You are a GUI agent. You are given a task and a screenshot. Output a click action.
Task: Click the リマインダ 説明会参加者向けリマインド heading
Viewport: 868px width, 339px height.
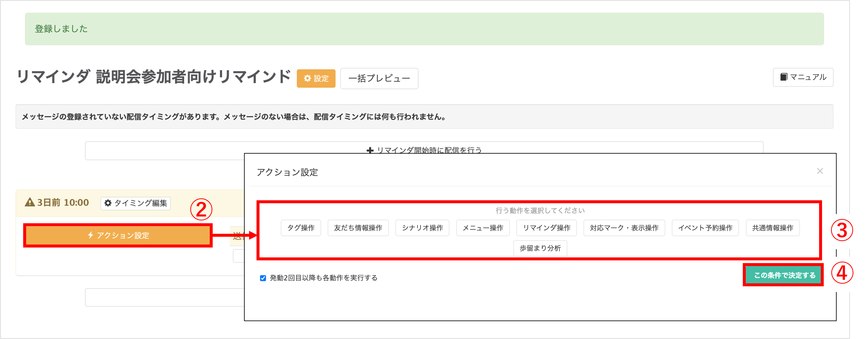click(154, 77)
